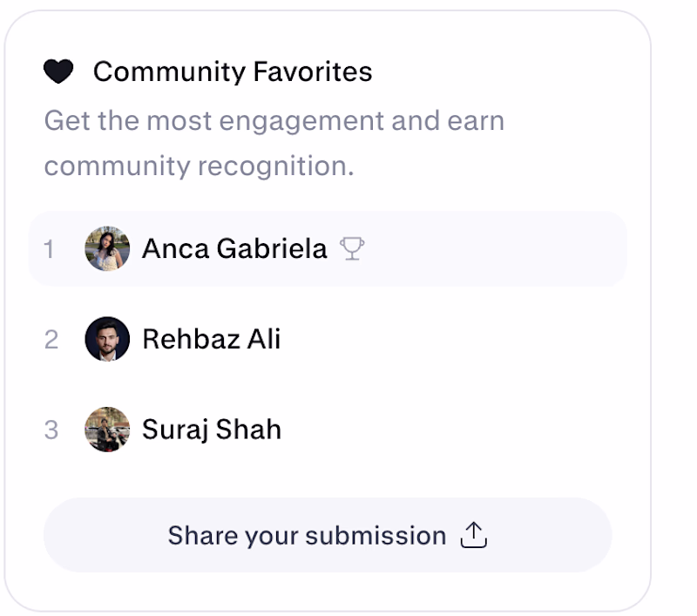Select the name Rehbaz Ali
This screenshot has height=616, width=697.
click(212, 339)
